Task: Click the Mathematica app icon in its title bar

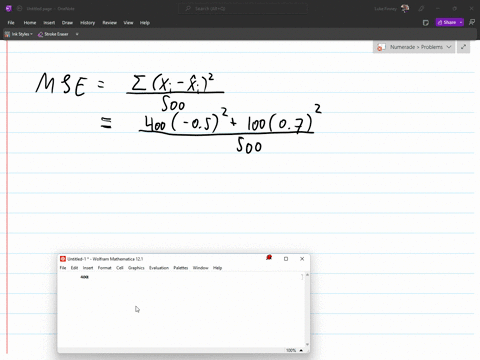Action: click(63, 259)
